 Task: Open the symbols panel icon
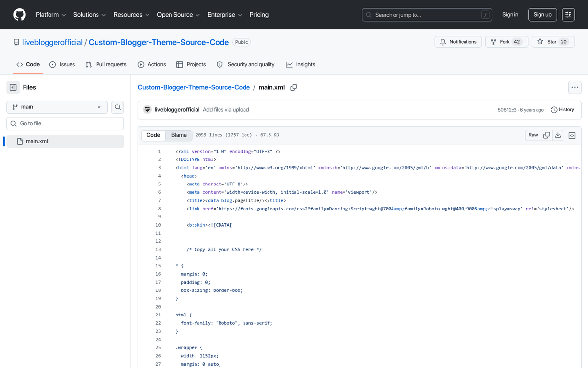572,135
